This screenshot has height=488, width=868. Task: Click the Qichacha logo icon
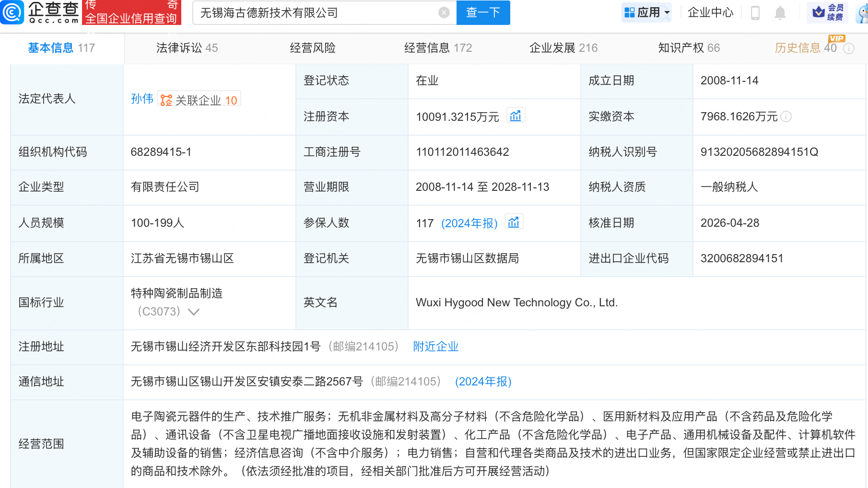tap(12, 12)
